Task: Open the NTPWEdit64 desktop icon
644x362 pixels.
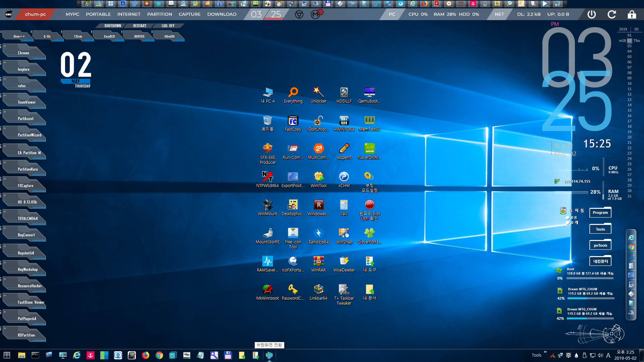Action: tap(268, 180)
